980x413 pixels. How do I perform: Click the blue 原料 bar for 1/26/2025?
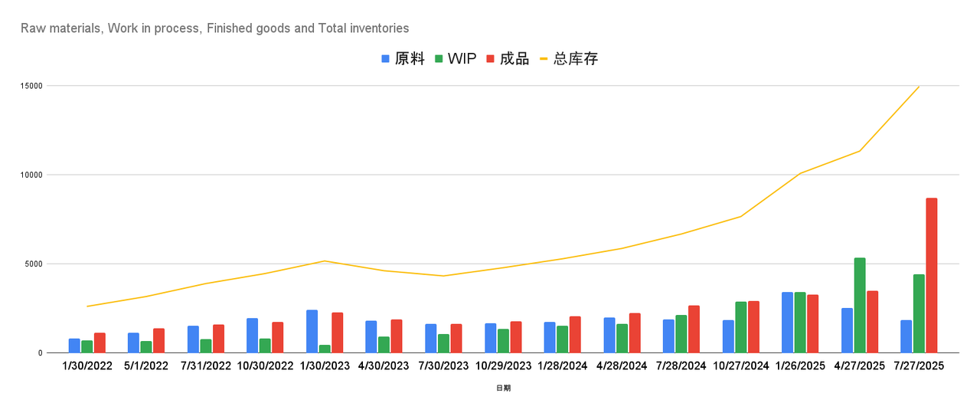(787, 323)
